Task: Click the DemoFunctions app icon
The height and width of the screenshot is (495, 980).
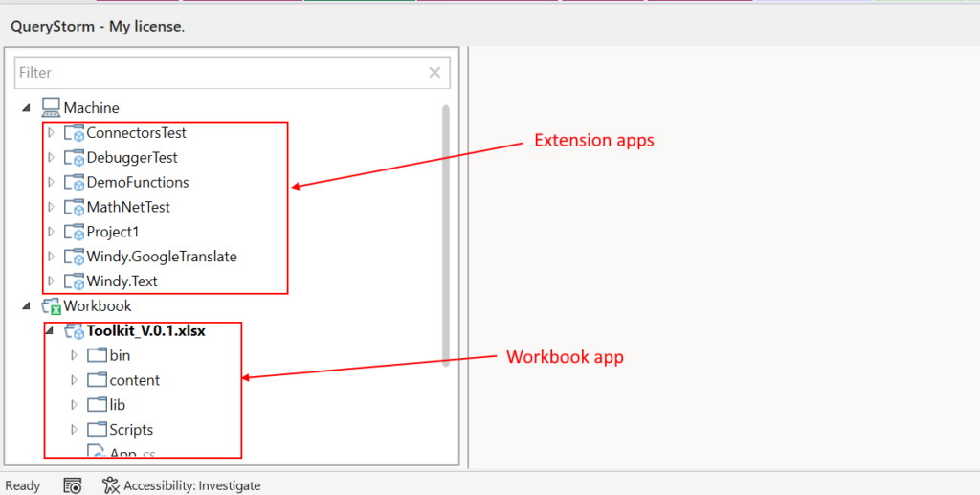Action: 75,183
